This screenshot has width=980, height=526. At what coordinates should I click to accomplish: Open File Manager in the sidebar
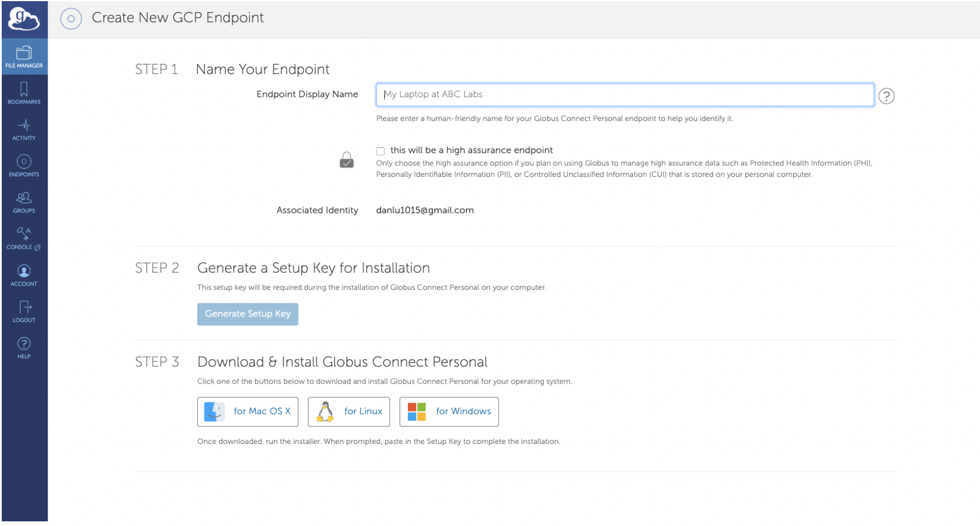(24, 56)
